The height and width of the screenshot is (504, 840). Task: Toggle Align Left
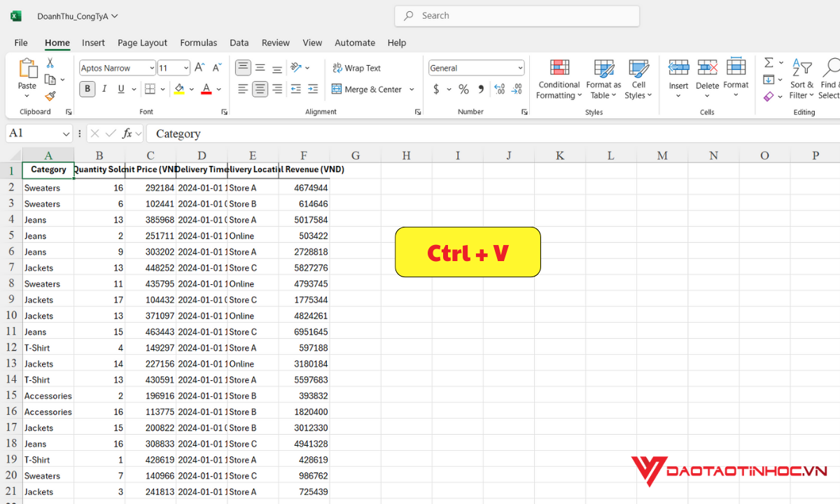coord(243,89)
